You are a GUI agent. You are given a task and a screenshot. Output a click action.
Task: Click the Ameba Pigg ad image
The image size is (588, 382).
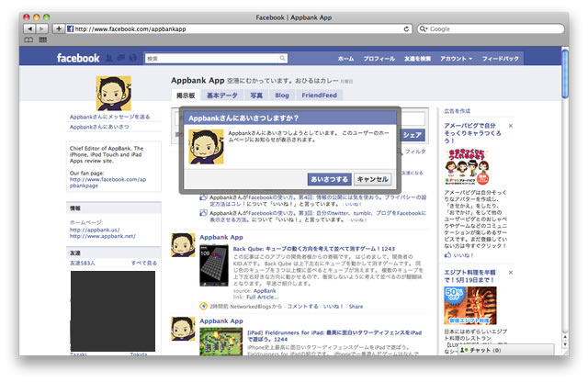(x=467, y=167)
